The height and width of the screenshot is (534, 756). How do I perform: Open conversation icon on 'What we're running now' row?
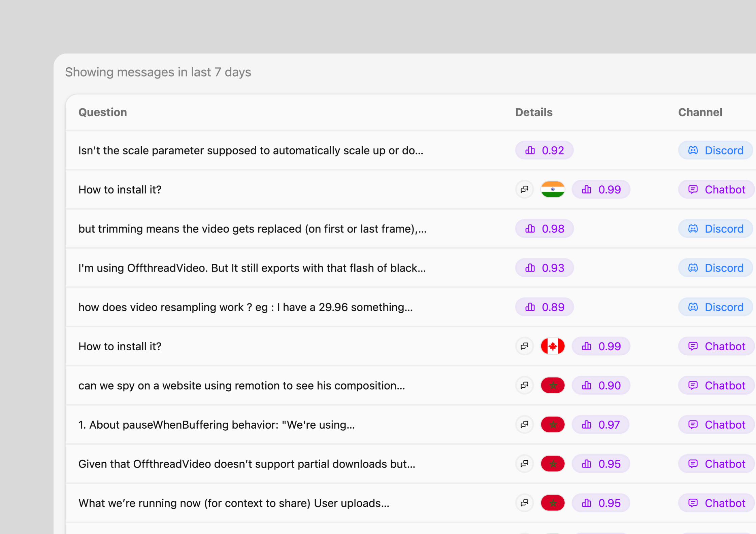524,503
